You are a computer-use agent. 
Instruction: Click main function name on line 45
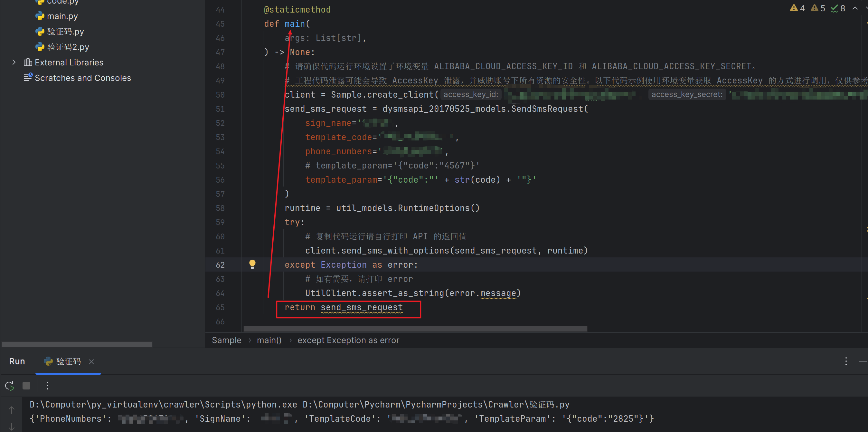point(295,24)
